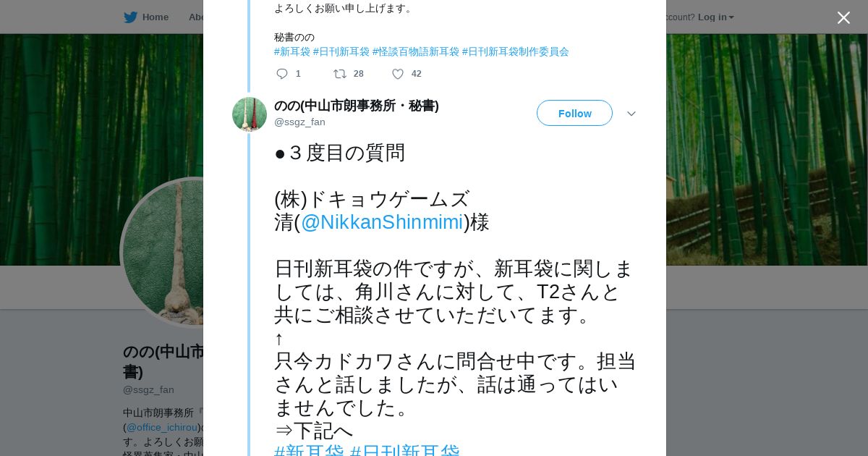Open the #怪談百物語新耳袋 hashtag
The image size is (868, 456).
415,51
